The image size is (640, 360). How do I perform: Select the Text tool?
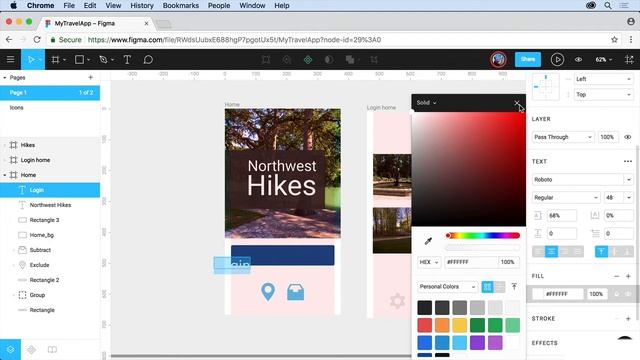click(127, 60)
